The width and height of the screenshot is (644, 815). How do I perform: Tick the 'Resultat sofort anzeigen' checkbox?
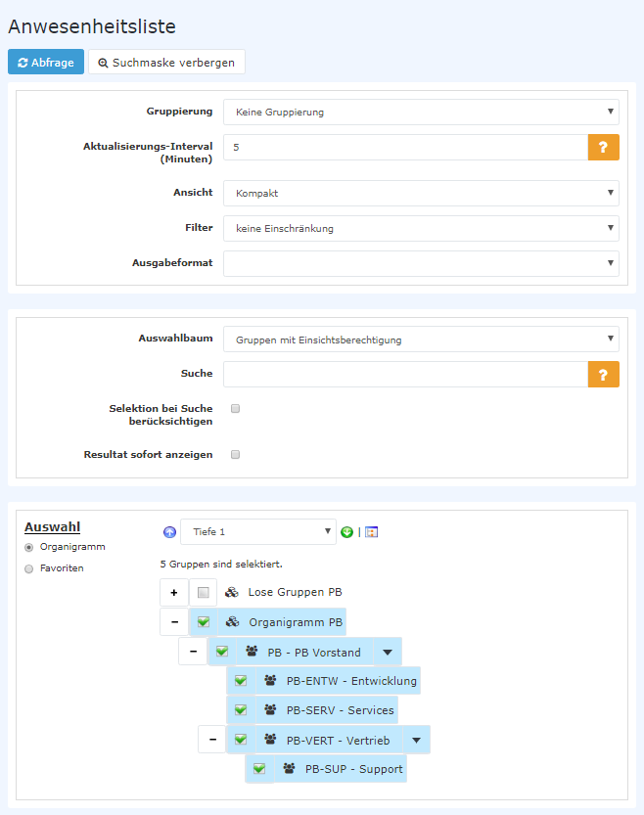click(235, 454)
